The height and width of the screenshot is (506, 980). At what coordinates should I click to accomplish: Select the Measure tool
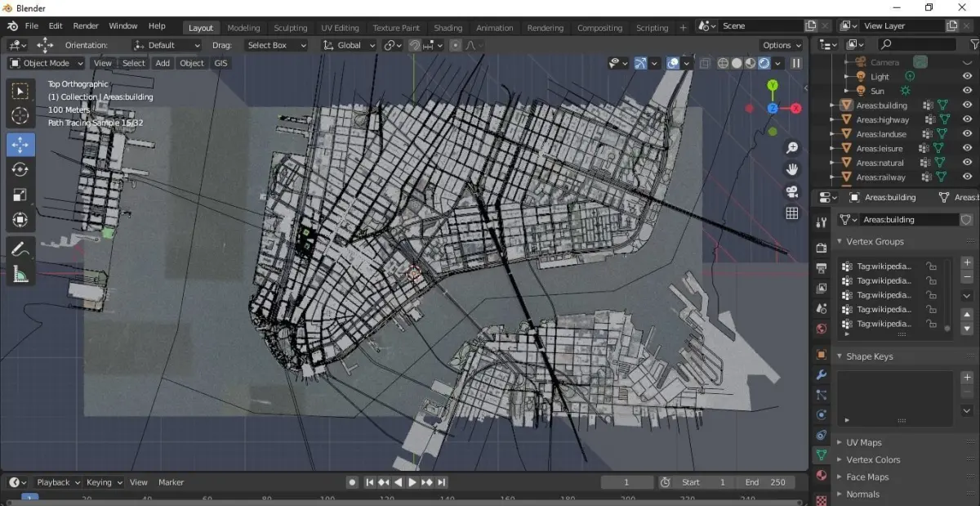[x=20, y=274]
